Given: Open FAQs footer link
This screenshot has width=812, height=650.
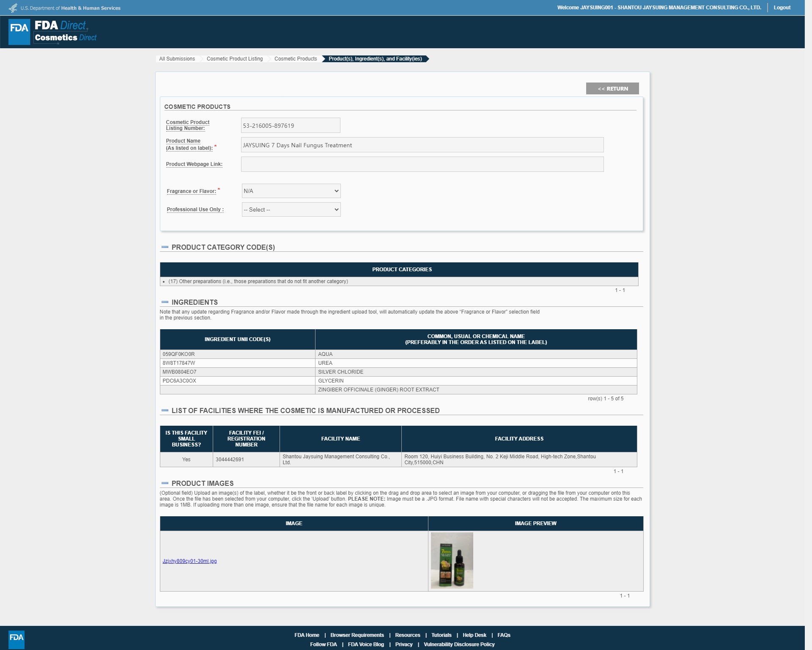Looking at the screenshot, I should coord(504,635).
